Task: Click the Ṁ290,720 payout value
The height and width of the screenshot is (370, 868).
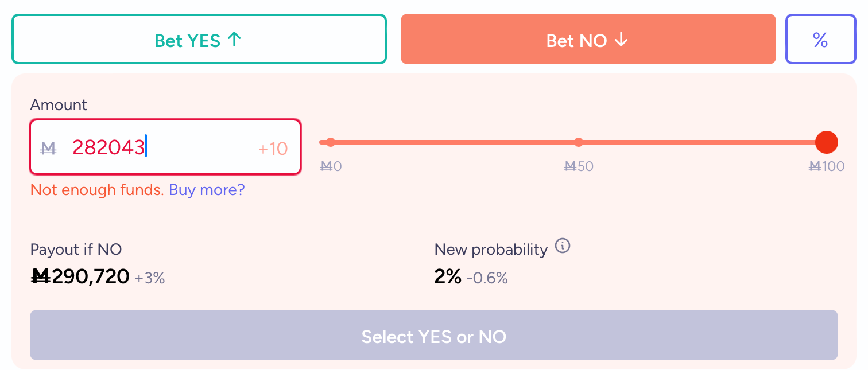Action: point(80,277)
